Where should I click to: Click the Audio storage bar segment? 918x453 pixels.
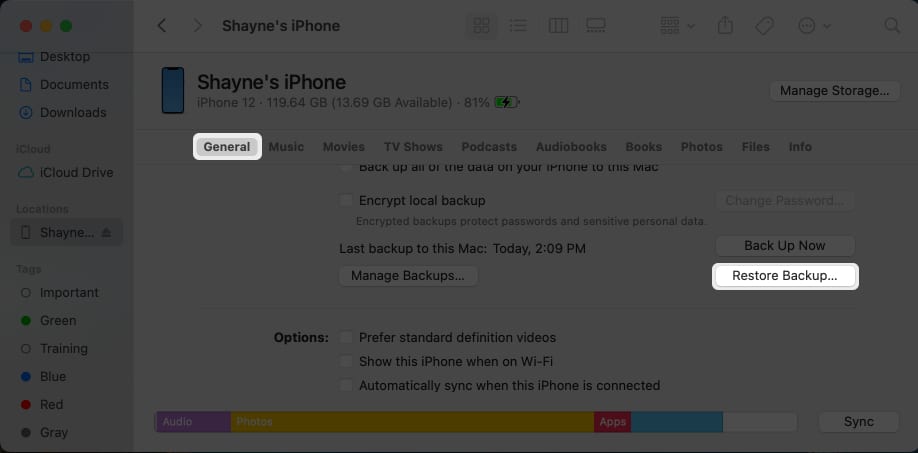(x=193, y=422)
